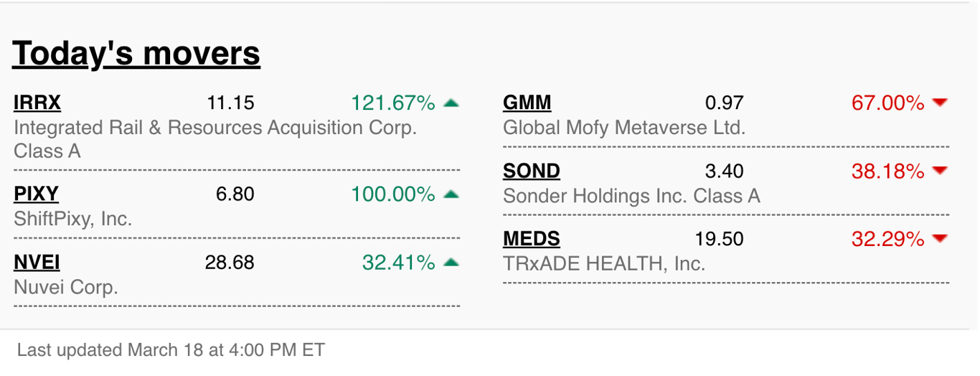The height and width of the screenshot is (376, 980).
Task: Click the red down arrow beside SOND
Action: (940, 171)
